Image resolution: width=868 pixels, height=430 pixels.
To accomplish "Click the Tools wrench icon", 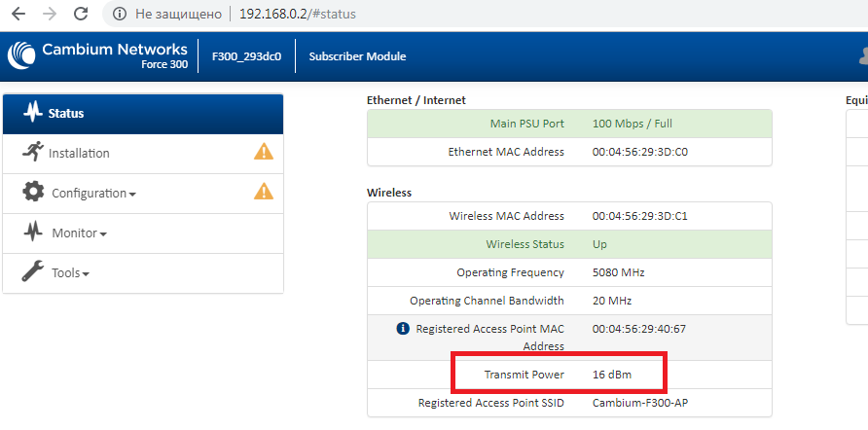I will point(33,271).
